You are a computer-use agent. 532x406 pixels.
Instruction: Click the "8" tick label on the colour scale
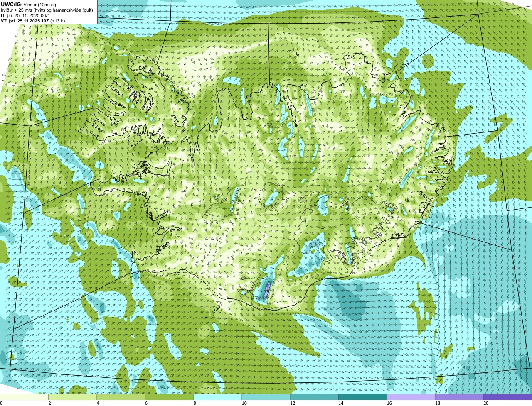tap(195, 403)
